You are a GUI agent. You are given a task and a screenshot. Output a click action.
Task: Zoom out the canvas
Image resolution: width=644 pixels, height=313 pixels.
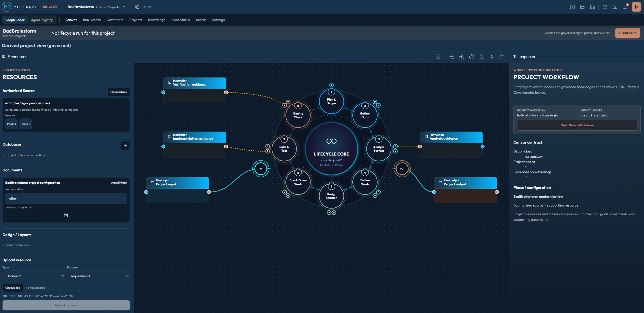[x=452, y=57]
